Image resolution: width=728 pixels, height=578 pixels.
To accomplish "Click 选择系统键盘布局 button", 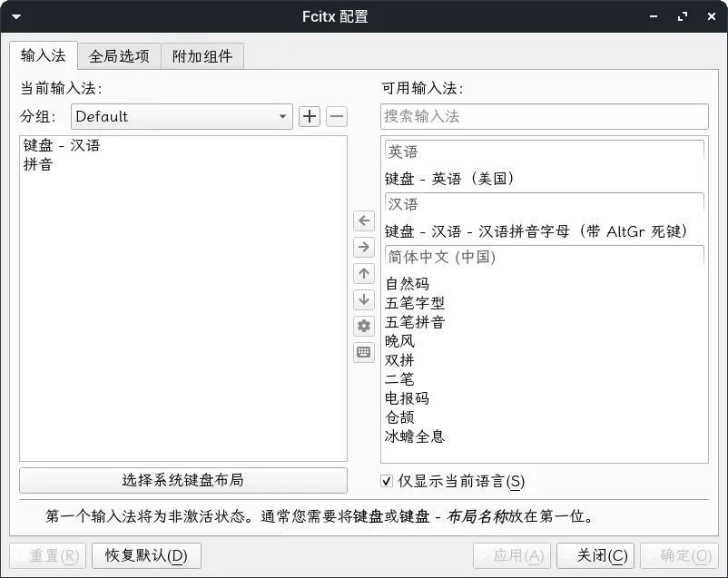I will click(183, 480).
